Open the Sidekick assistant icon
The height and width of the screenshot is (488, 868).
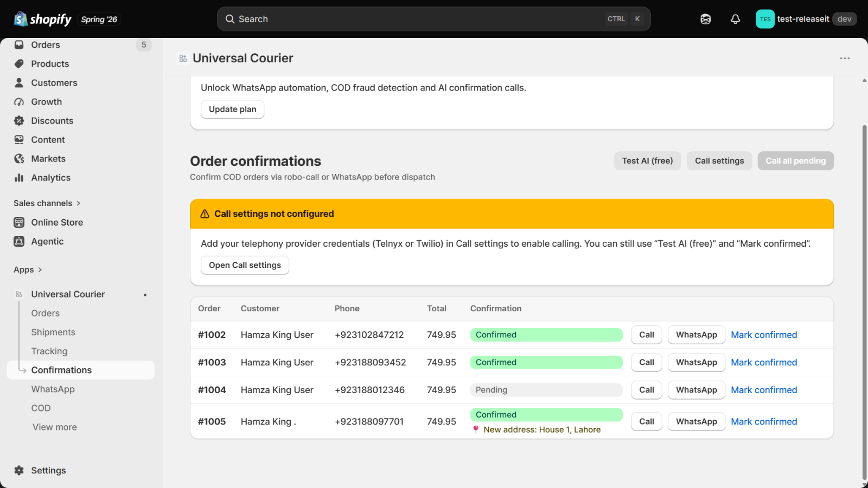click(705, 19)
